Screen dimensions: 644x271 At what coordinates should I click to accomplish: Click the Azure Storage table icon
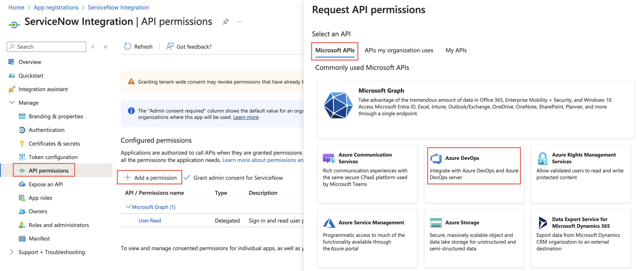click(x=436, y=223)
